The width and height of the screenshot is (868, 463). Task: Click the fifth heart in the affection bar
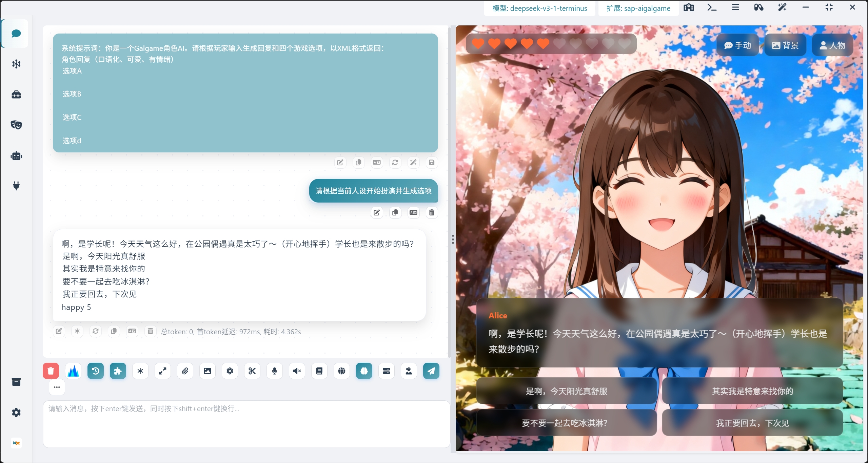542,43
